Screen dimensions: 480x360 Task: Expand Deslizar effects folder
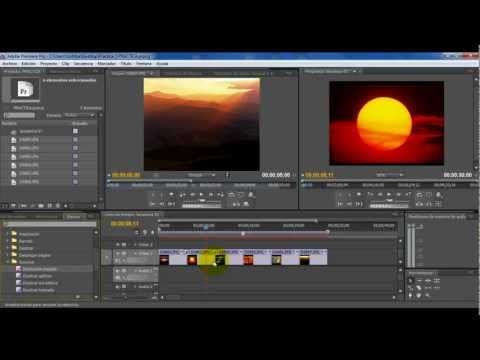coord(8,248)
